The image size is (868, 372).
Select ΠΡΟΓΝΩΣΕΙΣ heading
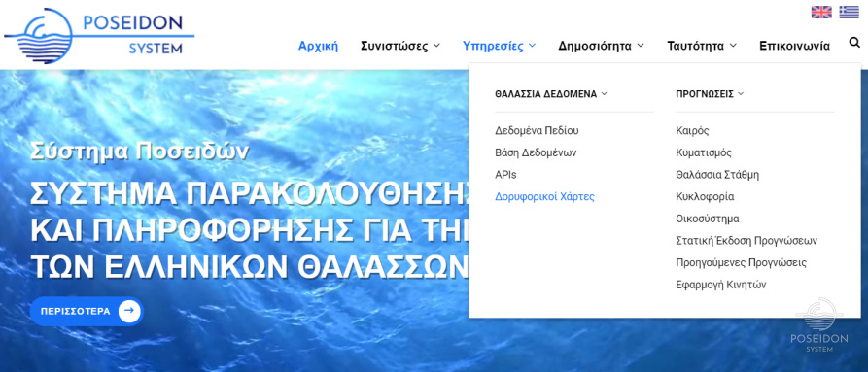click(705, 94)
